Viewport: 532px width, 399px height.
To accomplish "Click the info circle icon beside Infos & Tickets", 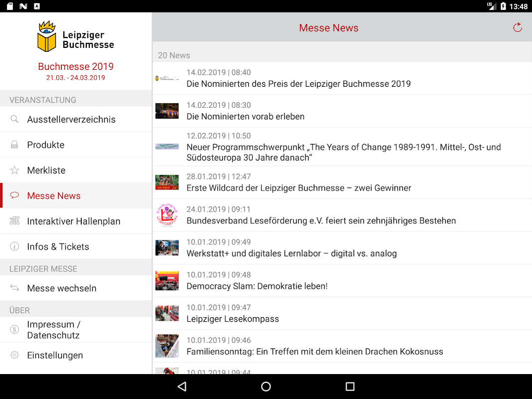I will tap(14, 246).
